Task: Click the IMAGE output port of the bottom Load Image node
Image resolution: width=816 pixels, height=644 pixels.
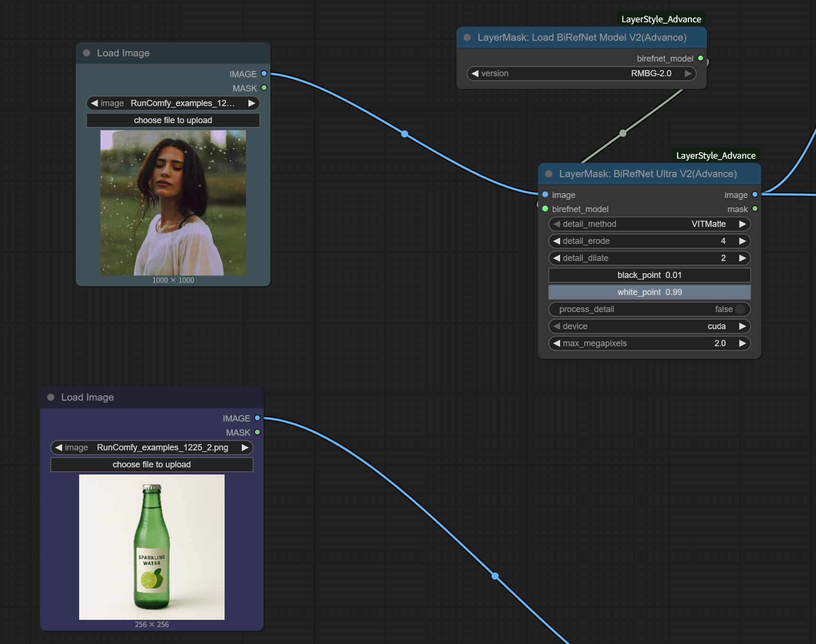Action: [x=257, y=418]
